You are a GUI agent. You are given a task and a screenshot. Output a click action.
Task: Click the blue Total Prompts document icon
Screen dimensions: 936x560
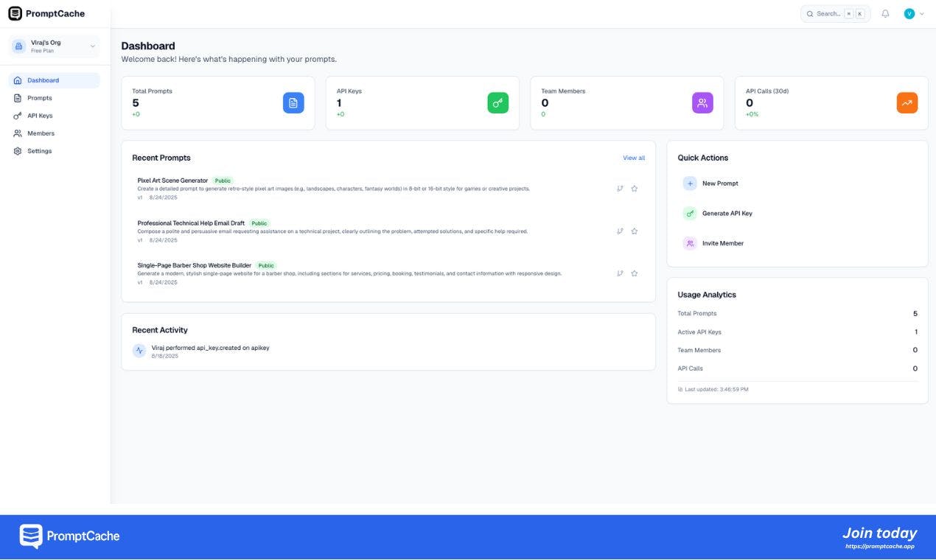pos(293,103)
